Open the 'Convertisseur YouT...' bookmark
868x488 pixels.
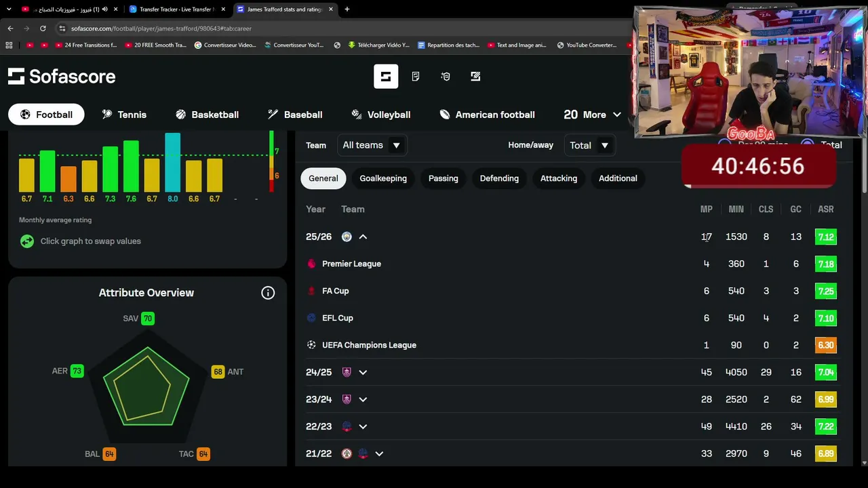[293, 45]
